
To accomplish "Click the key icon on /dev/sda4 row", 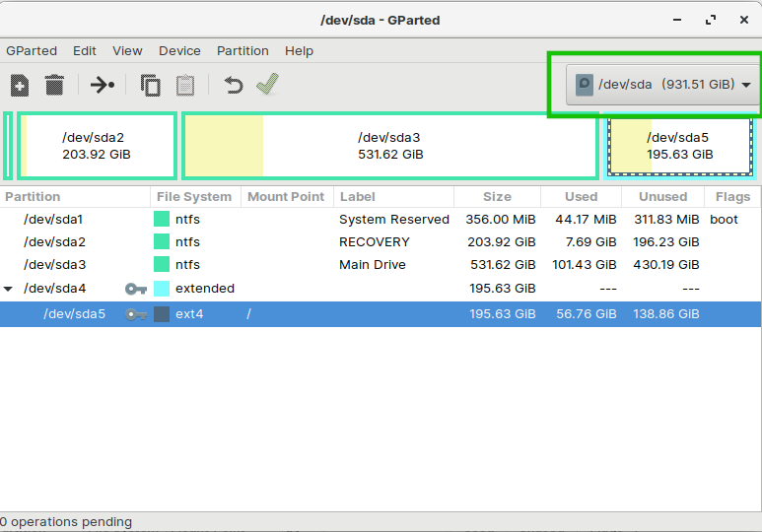I will tap(136, 289).
